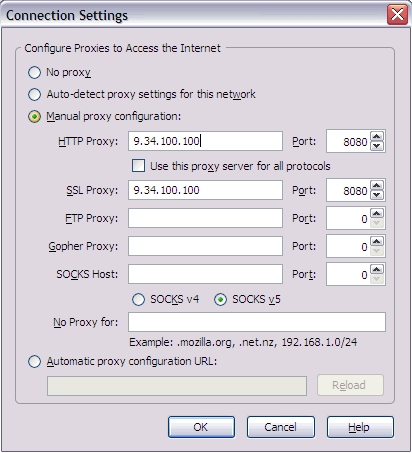Select the No proxy option
412x453 pixels.
pos(35,72)
